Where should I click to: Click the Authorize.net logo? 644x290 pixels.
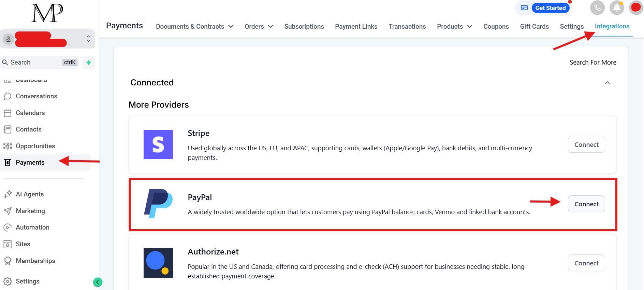coord(158,263)
